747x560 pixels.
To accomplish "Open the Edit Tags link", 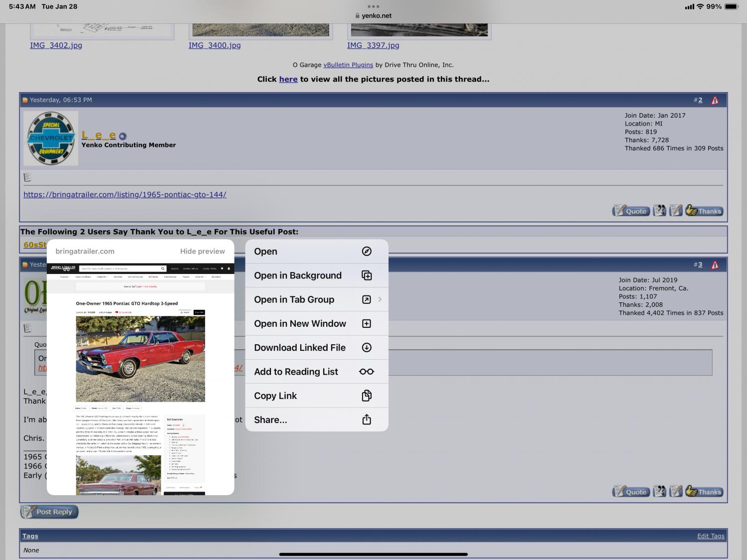I will coord(711,536).
